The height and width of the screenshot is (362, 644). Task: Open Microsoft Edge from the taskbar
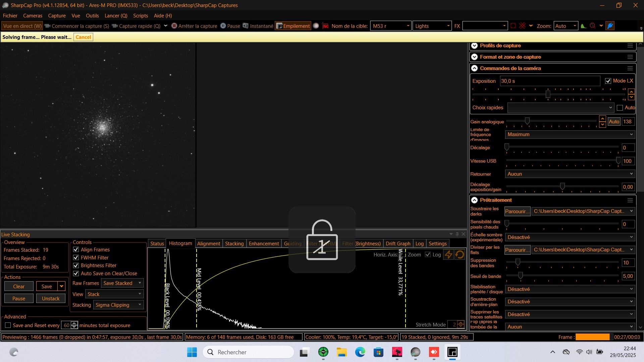pyautogui.click(x=360, y=352)
